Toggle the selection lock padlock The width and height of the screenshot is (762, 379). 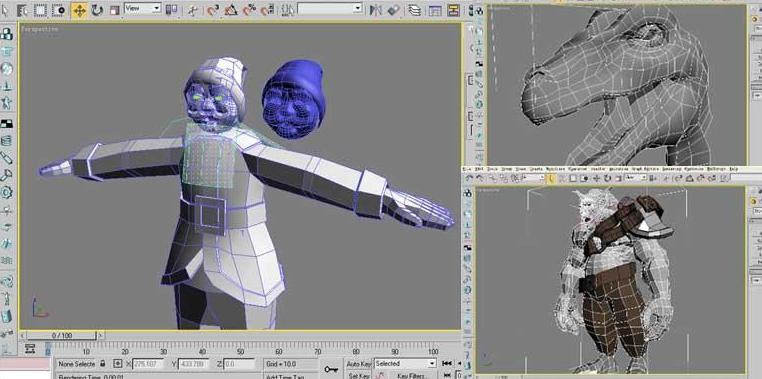pos(103,363)
